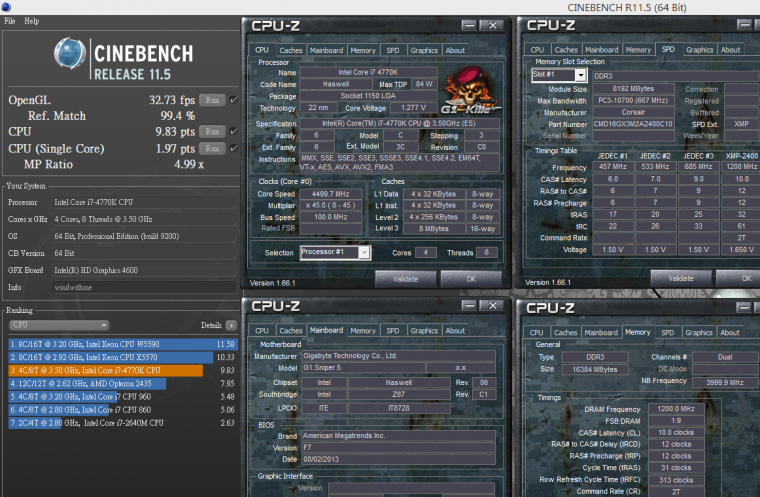Minimize the bottom-left Mainboard CPU-Z window

[x=469, y=305]
